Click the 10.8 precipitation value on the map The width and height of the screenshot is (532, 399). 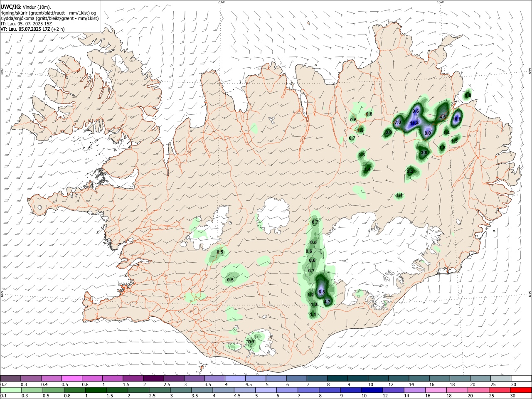point(457,119)
